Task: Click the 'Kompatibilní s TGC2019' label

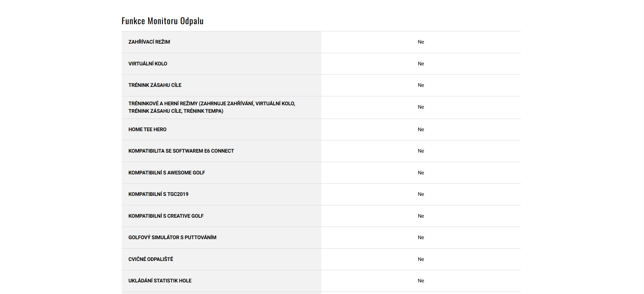Action: pos(158,194)
